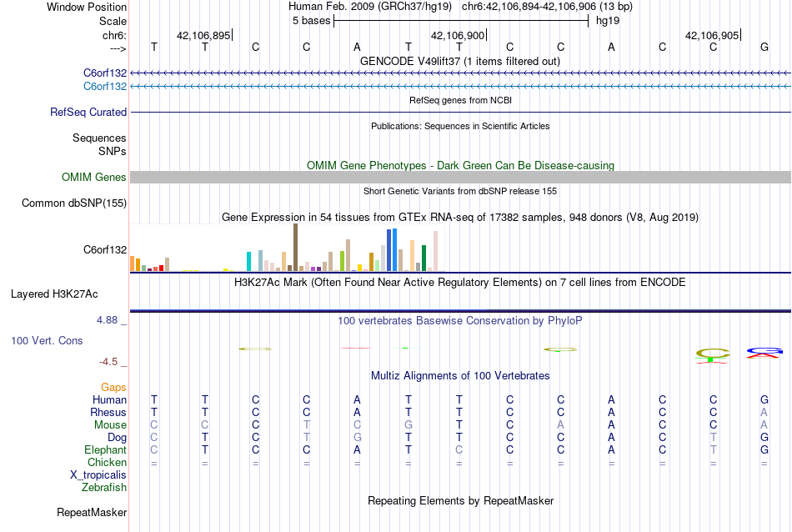The width and height of the screenshot is (792, 532).
Task: Click the cyan bar in GTEx expression chart
Action: tap(248, 262)
